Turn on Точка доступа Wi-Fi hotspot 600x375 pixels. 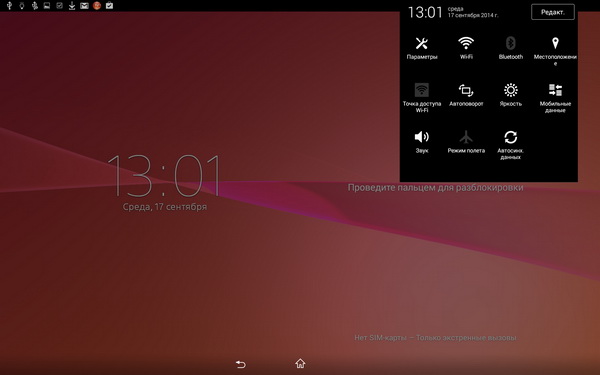point(422,98)
